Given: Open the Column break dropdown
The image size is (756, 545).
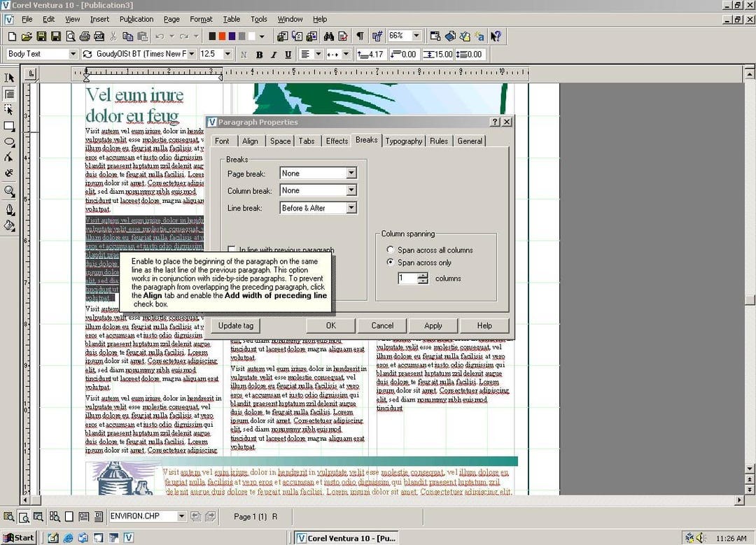Looking at the screenshot, I should tap(351, 190).
